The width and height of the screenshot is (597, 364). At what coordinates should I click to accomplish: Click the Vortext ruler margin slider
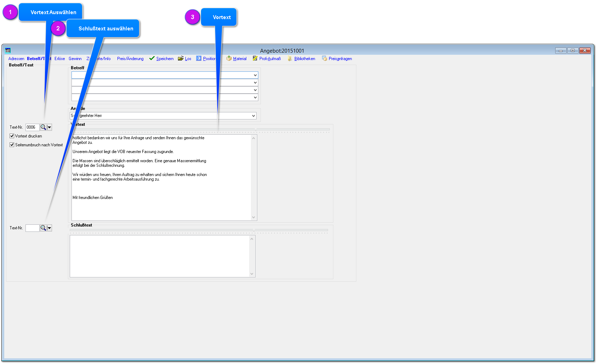256,130
